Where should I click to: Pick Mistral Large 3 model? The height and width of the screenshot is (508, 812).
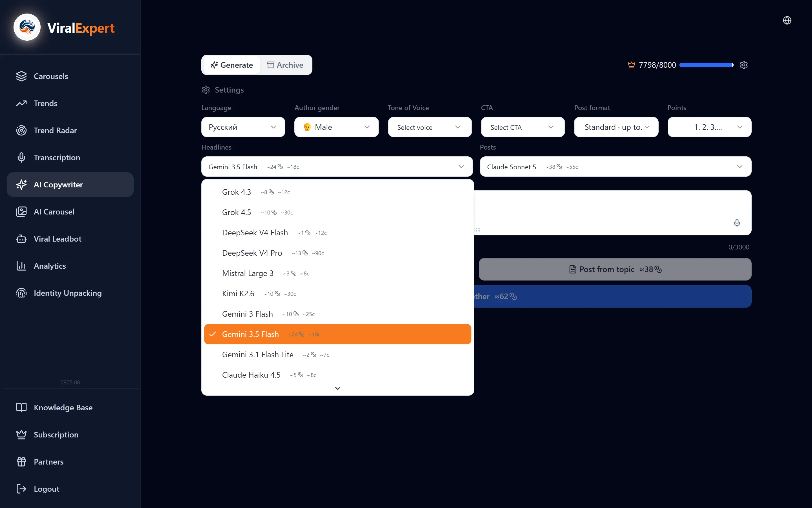(x=337, y=273)
